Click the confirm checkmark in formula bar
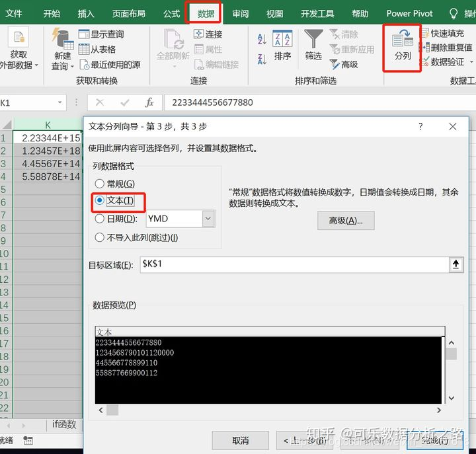Screen dimensions: 476x454 click(124, 102)
